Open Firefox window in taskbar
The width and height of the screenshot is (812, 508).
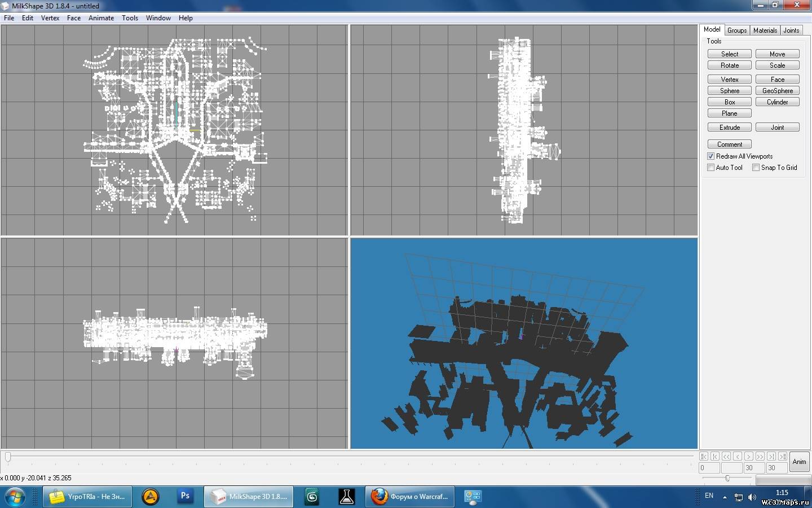point(410,497)
